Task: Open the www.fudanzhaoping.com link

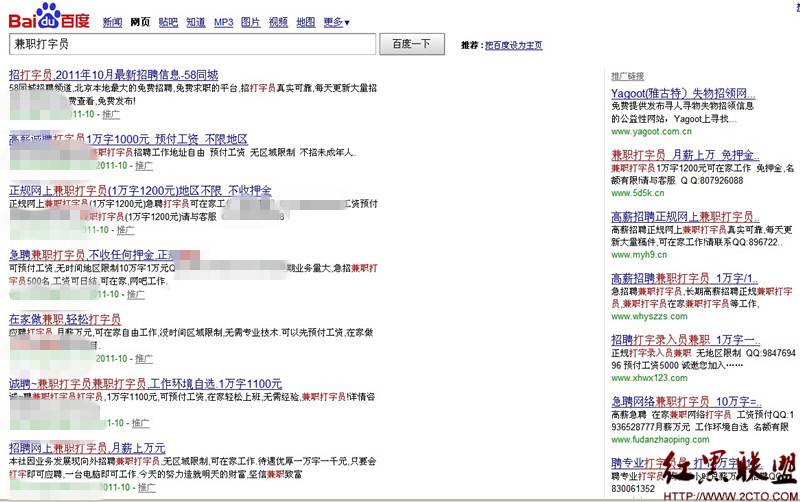Action: 665,438
